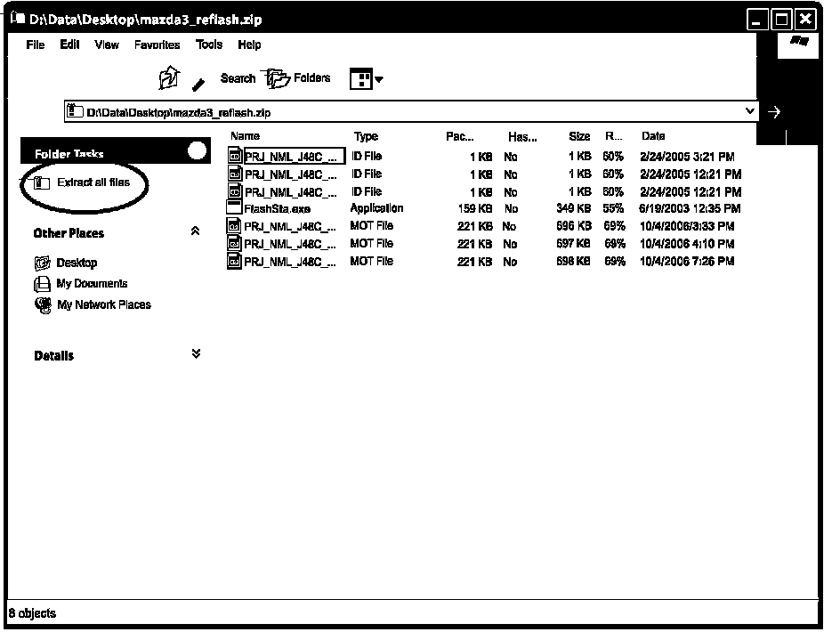Open My Network Places link

[103, 304]
